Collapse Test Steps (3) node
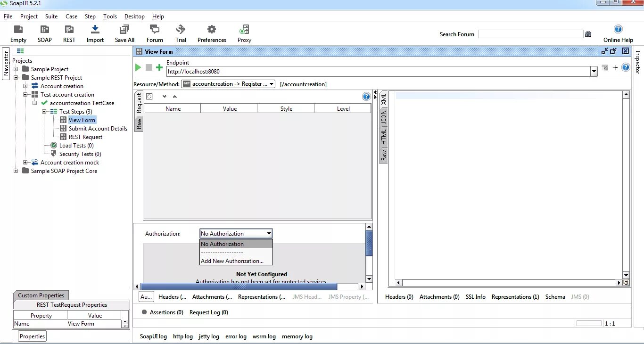Viewport: 644px width, 344px height. coord(44,112)
